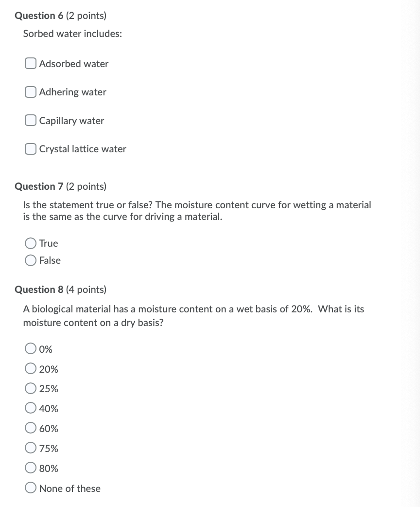Choose the 20% answer
This screenshot has height=507, width=420.
[30, 368]
